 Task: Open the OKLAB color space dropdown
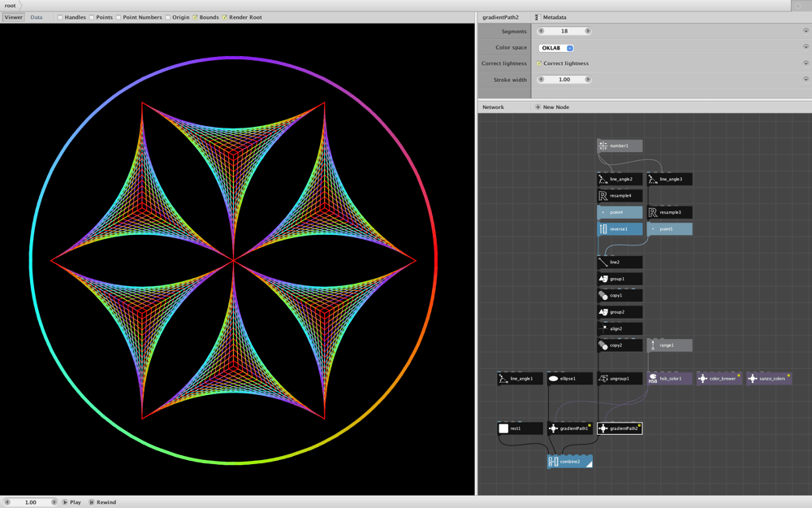[x=556, y=48]
